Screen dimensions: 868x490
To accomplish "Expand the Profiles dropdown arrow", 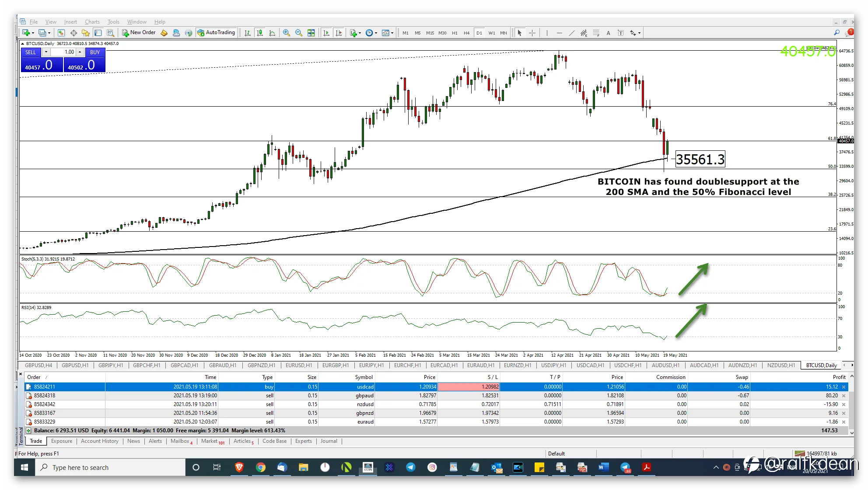I will coord(49,33).
